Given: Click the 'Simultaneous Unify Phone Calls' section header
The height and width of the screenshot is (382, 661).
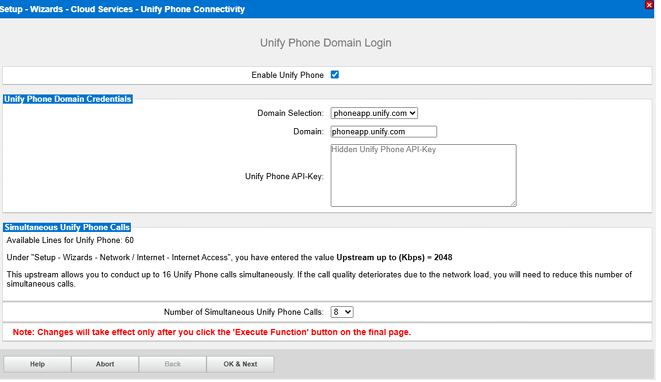Looking at the screenshot, I should click(67, 227).
